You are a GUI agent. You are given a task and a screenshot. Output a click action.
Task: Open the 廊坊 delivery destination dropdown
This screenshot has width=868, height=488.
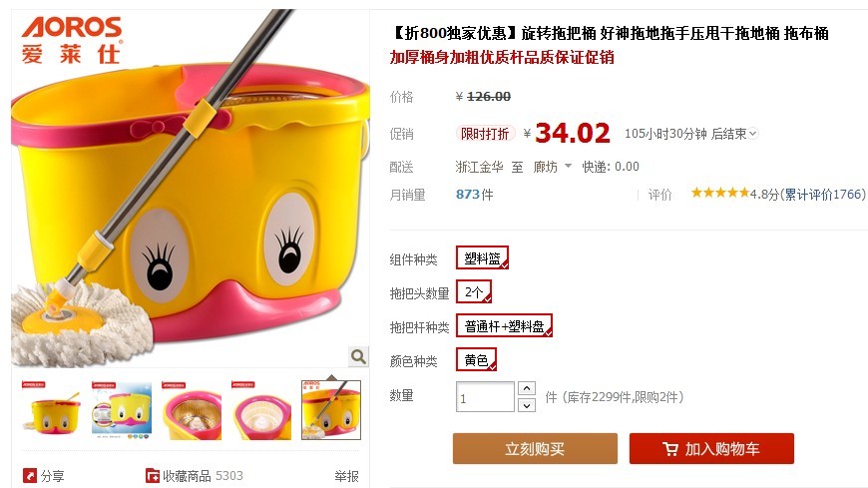click(x=552, y=167)
